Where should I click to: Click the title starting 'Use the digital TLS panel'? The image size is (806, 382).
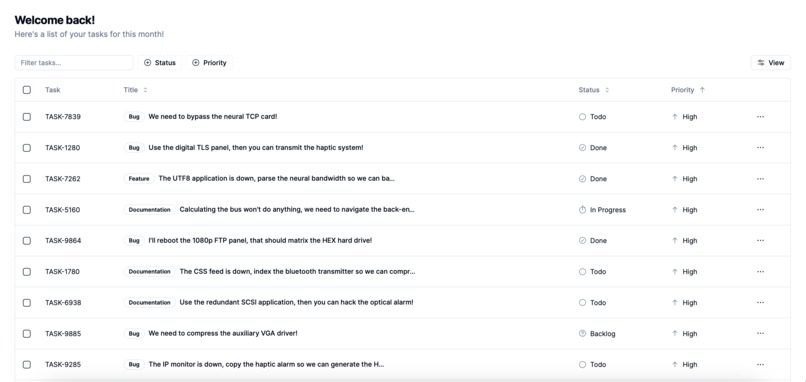click(256, 148)
